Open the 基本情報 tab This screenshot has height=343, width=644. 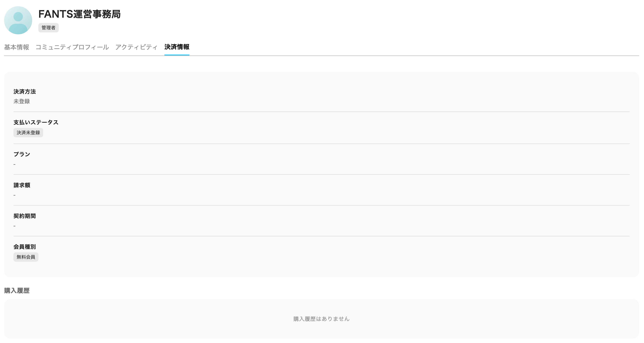pos(17,47)
